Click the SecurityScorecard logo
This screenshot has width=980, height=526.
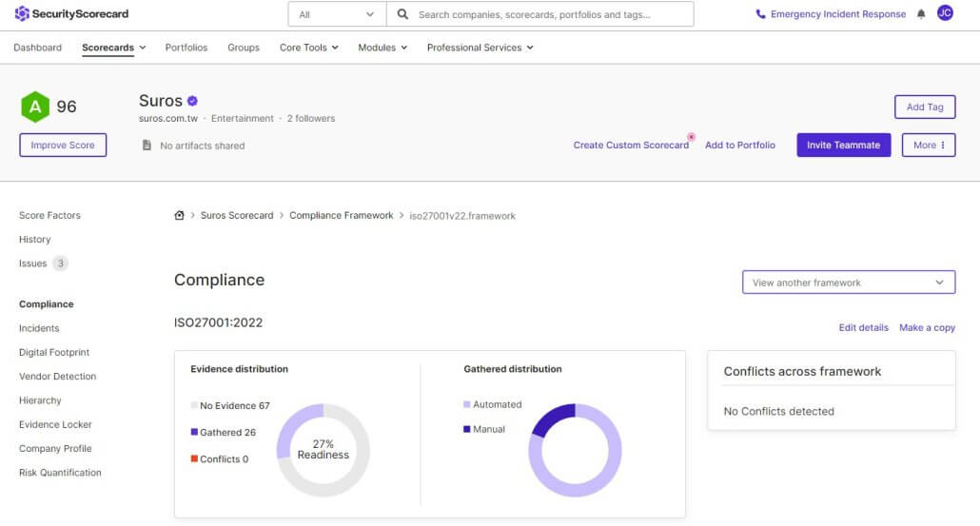(71, 13)
